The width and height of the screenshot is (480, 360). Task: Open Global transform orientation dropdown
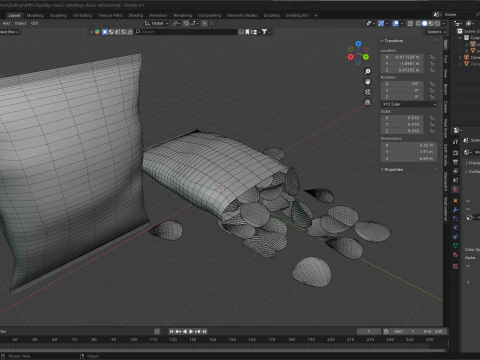point(157,23)
